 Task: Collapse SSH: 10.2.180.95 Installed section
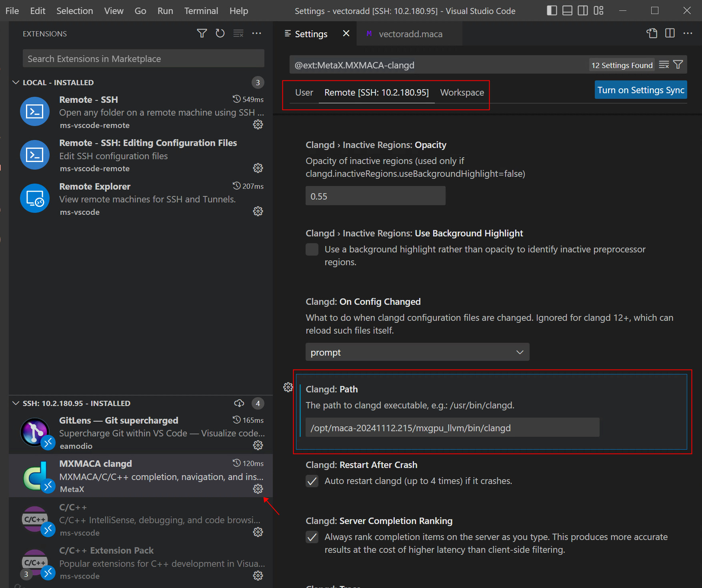point(16,403)
